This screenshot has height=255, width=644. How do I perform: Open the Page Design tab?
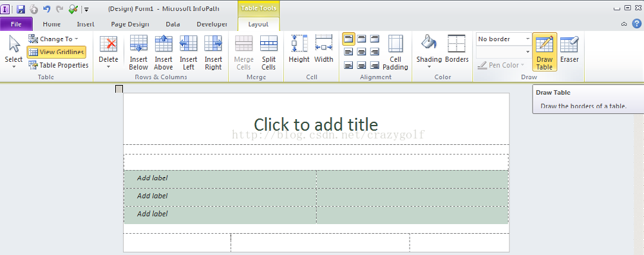click(x=130, y=24)
